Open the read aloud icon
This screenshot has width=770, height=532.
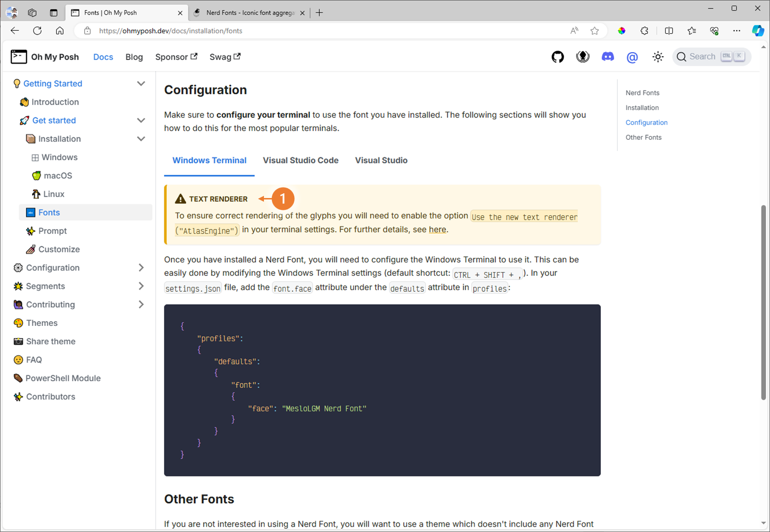[x=574, y=31]
